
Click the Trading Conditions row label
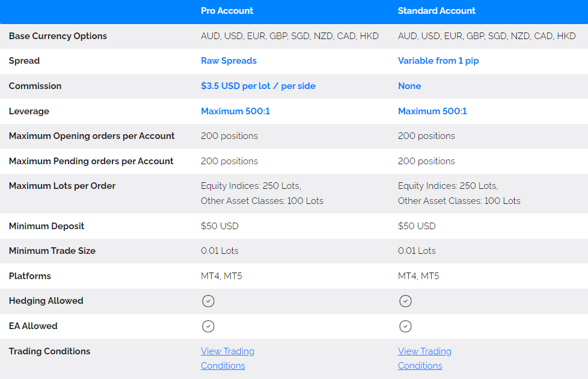click(x=49, y=351)
